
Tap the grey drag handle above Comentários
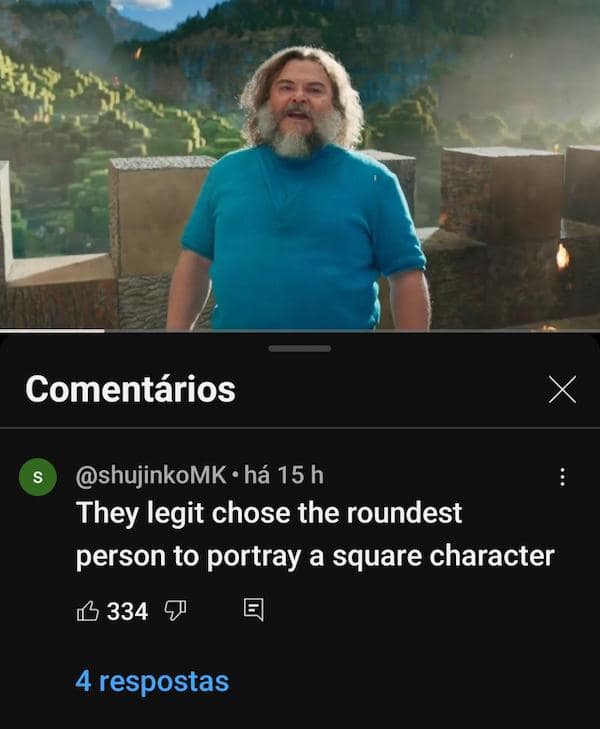click(x=300, y=348)
